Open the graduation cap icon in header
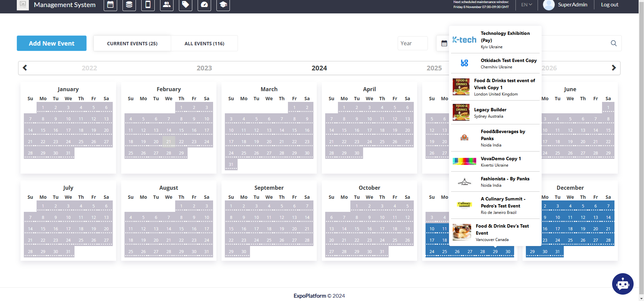The height and width of the screenshot is (301, 644). 223,5
